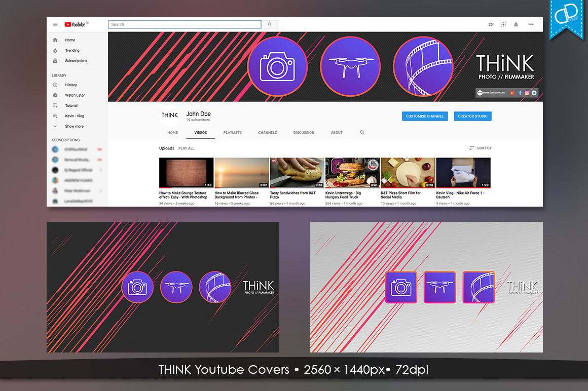Click the CUSTOMISE CHANNEL button
The width and height of the screenshot is (588, 391).
(x=425, y=116)
